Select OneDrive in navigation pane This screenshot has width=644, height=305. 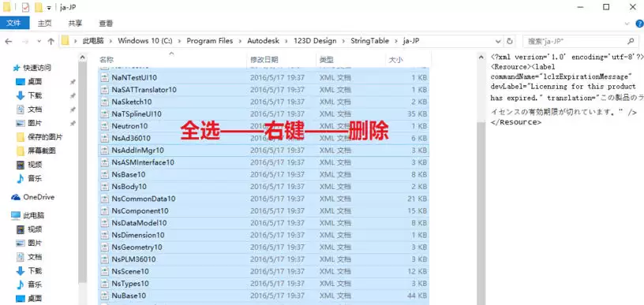coord(39,197)
